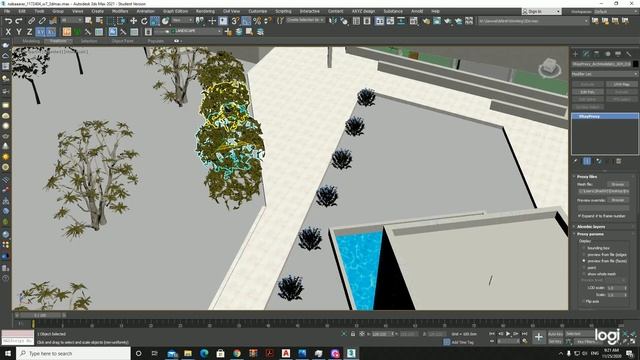This screenshot has height=360, width=640.
Task: Toggle Auto Key mode
Action: click(555, 334)
